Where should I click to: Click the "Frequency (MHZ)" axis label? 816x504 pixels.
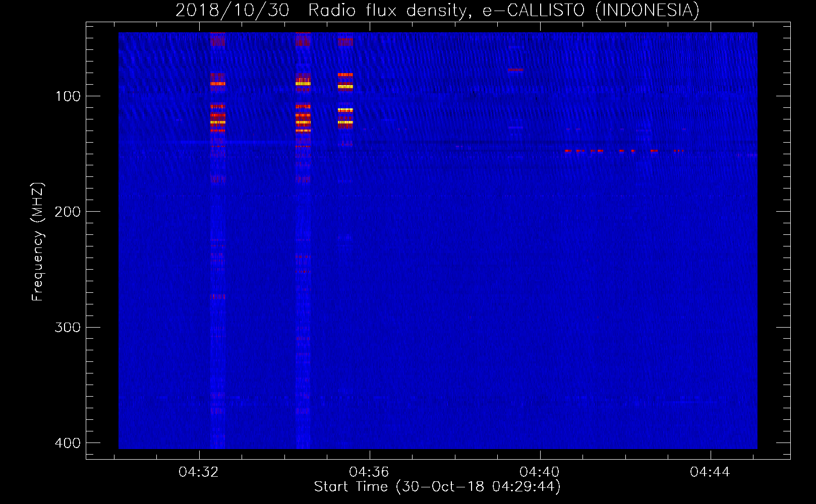point(38,242)
